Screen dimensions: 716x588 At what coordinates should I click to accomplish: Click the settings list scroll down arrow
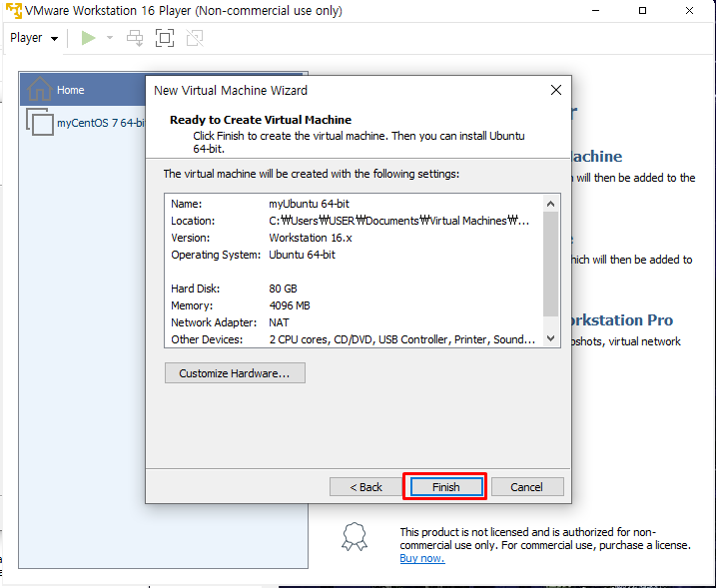(x=550, y=338)
